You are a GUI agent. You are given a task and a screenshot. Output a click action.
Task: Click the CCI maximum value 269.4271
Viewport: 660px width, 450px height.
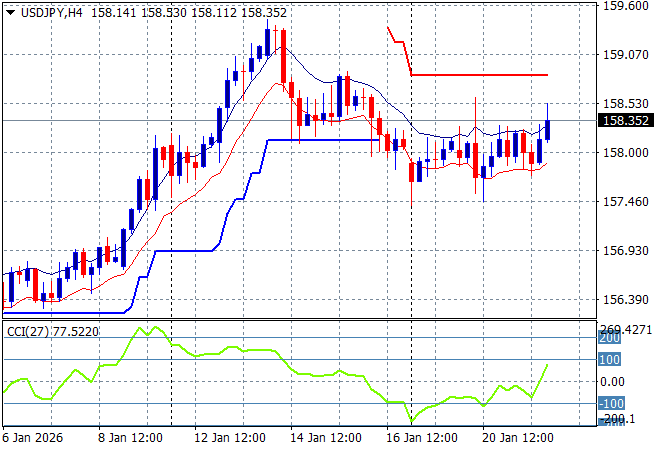[x=626, y=330]
